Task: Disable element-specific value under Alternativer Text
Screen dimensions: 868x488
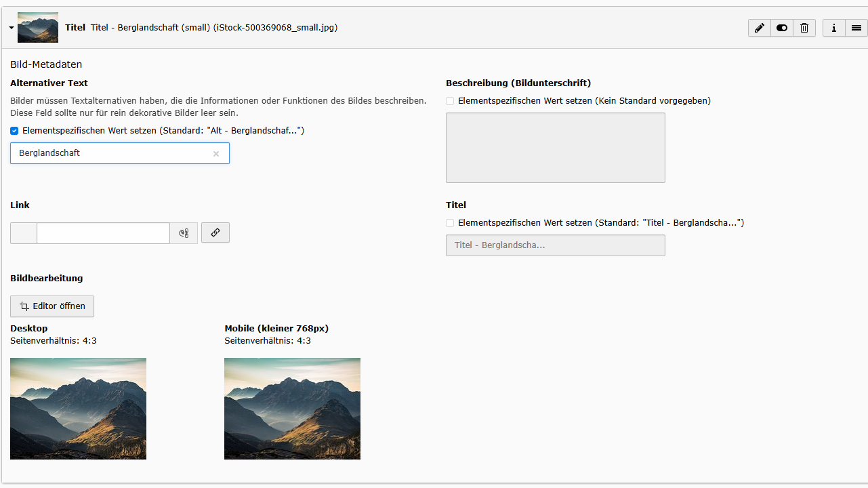Action: [x=14, y=131]
